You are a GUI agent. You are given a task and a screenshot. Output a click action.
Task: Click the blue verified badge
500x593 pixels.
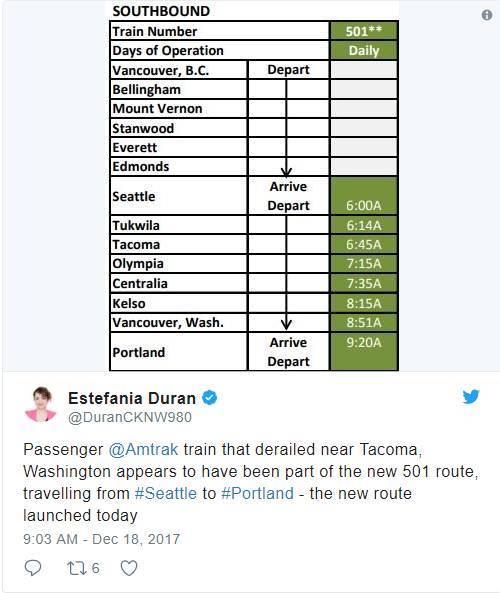210,398
